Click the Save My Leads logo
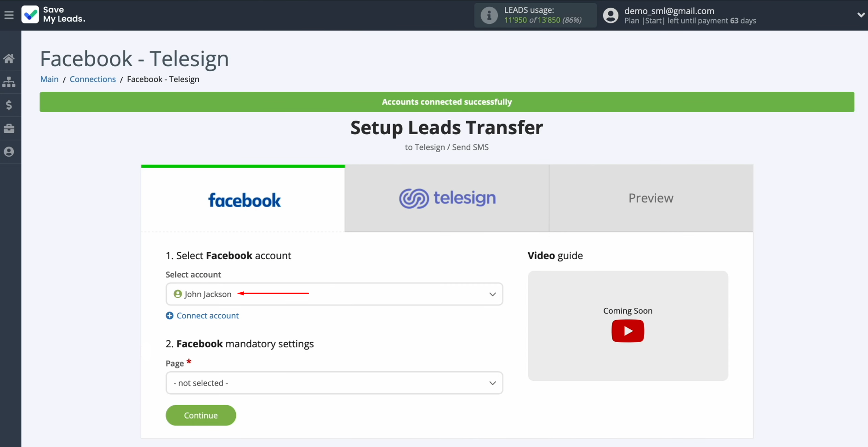The height and width of the screenshot is (447, 868). coord(53,15)
